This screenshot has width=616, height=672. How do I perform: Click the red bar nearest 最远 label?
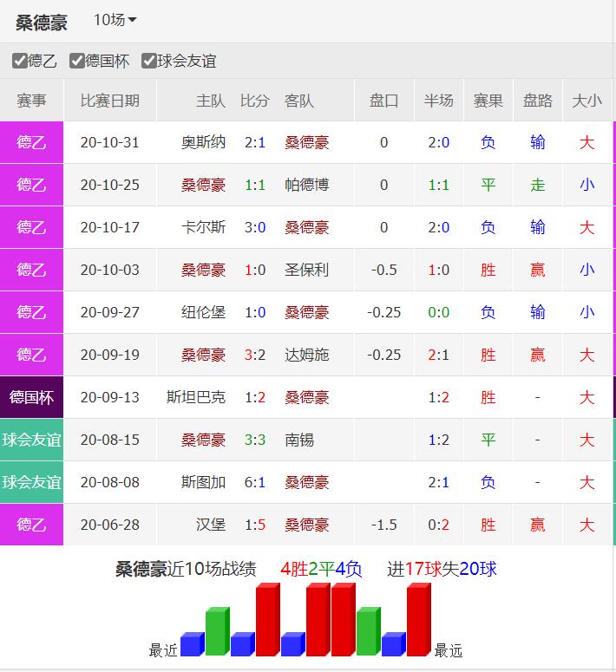pyautogui.click(x=418, y=620)
